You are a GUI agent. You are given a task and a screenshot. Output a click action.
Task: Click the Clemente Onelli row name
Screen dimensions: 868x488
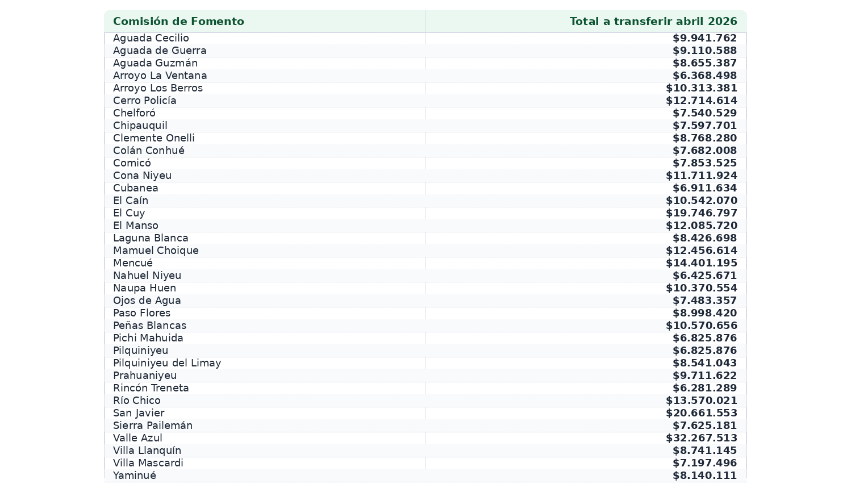pos(154,138)
